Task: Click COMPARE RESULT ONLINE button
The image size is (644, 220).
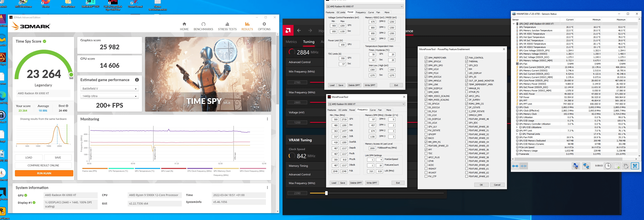Action: pyautogui.click(x=43, y=165)
